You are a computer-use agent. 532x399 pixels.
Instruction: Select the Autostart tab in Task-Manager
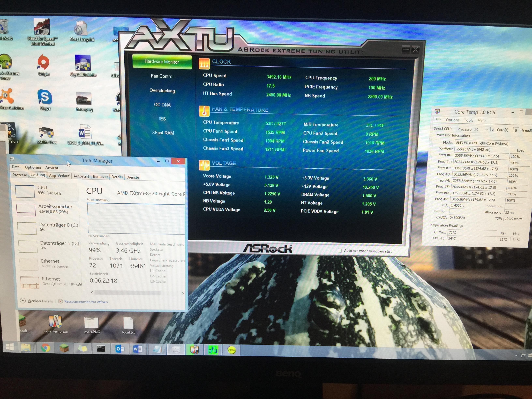81,176
